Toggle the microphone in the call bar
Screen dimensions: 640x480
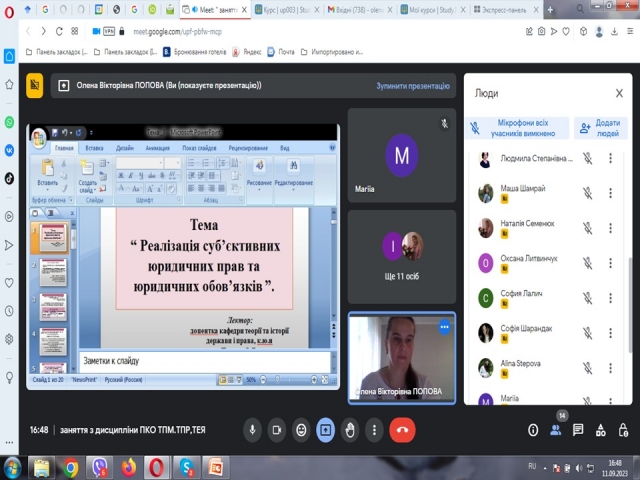(253, 429)
